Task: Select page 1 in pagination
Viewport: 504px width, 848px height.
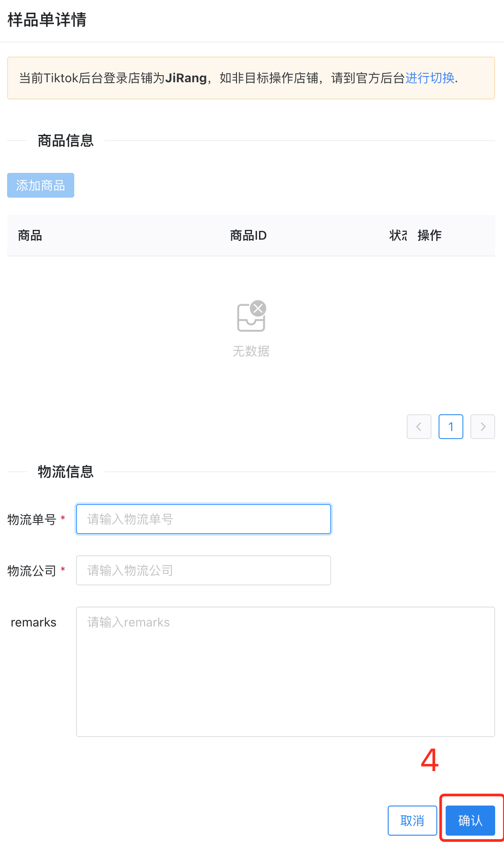Action: [451, 427]
